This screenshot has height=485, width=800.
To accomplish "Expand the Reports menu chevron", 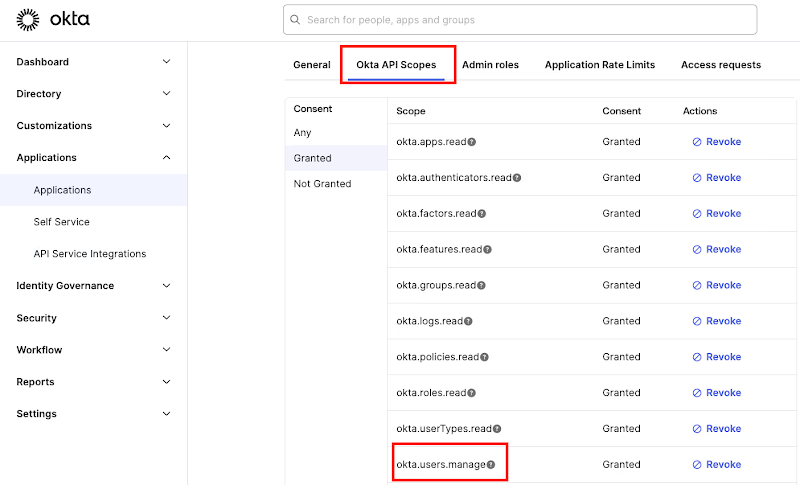I will point(166,381).
